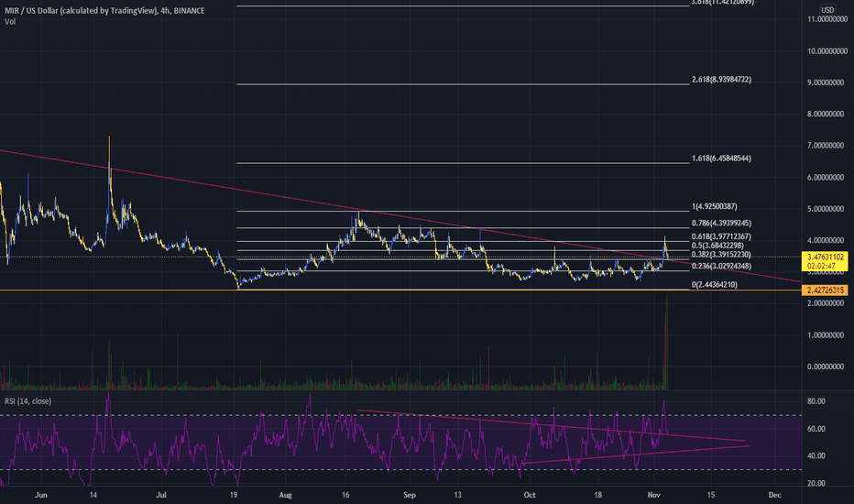Click the large November volume spike bar
The width and height of the screenshot is (854, 504).
tap(665, 341)
